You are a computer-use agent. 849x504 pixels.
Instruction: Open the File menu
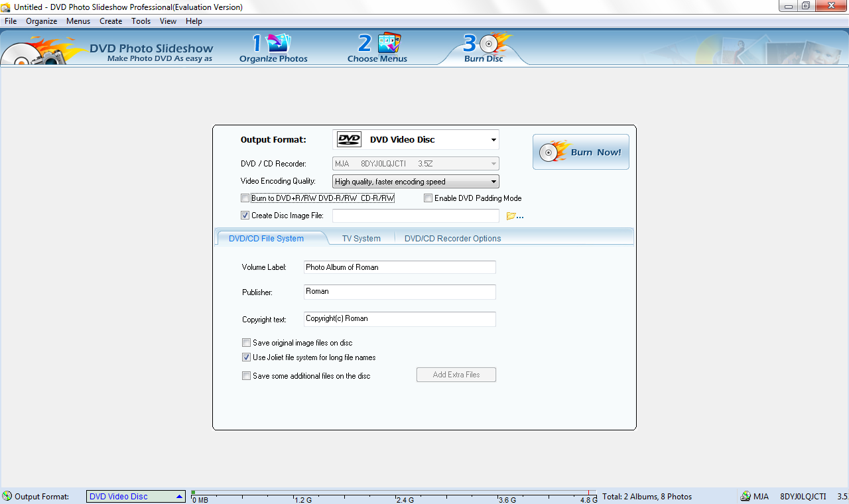[11, 21]
